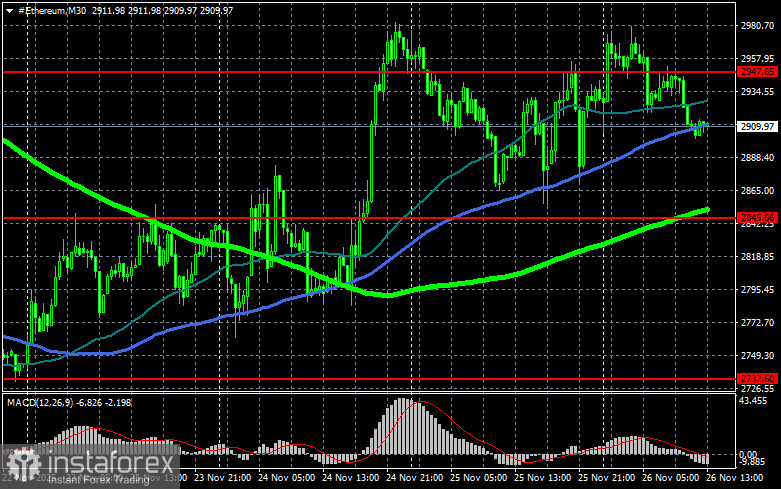Select the OHLC values 2911.98 2911.98 2909.97 2909.97

tap(162, 10)
